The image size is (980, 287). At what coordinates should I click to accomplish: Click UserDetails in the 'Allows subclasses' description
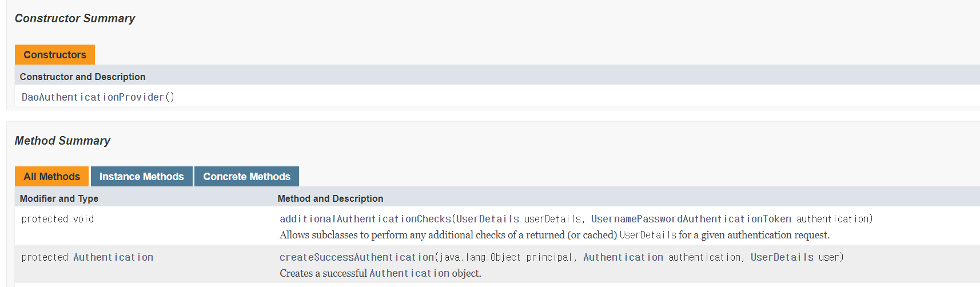point(648,235)
